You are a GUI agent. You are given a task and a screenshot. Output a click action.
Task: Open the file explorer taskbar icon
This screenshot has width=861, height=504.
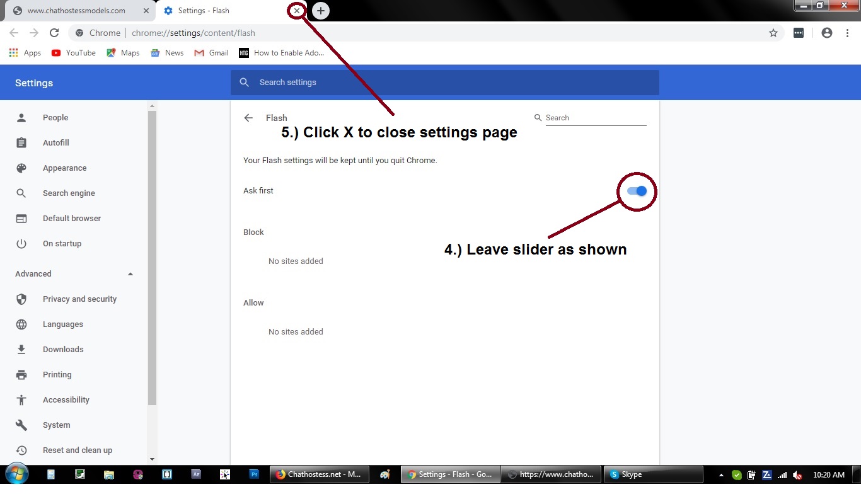[109, 475]
